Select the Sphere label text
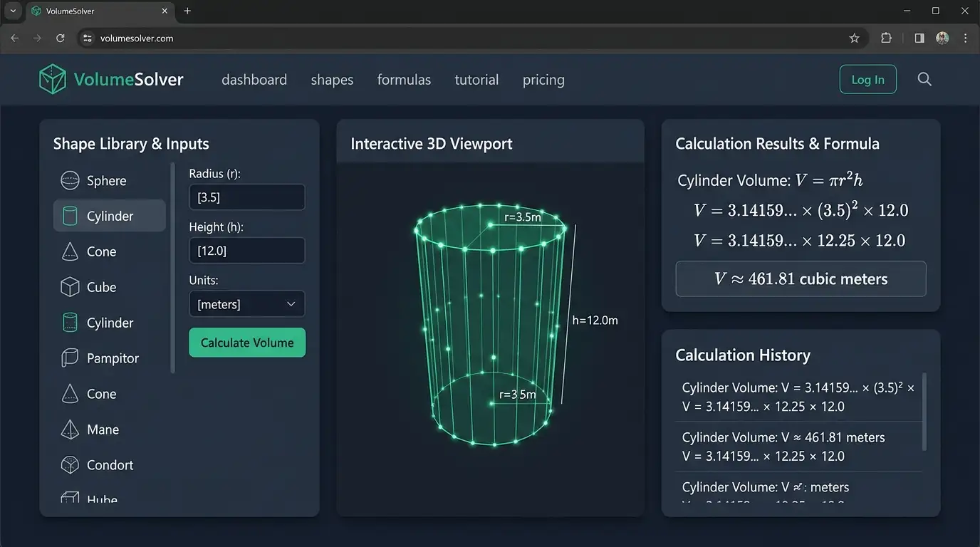 (x=106, y=181)
